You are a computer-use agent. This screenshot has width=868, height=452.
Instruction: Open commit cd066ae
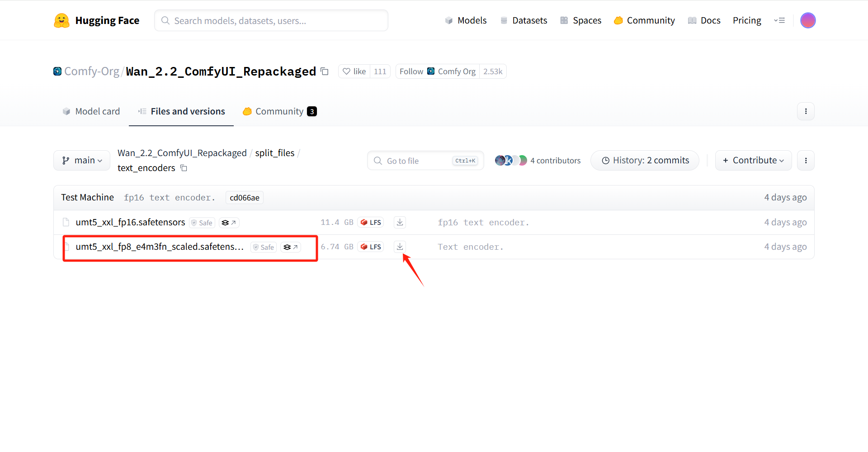[244, 198]
